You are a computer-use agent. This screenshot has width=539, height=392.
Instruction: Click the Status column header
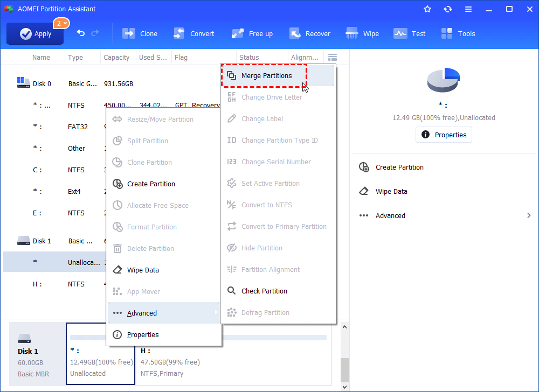point(249,57)
